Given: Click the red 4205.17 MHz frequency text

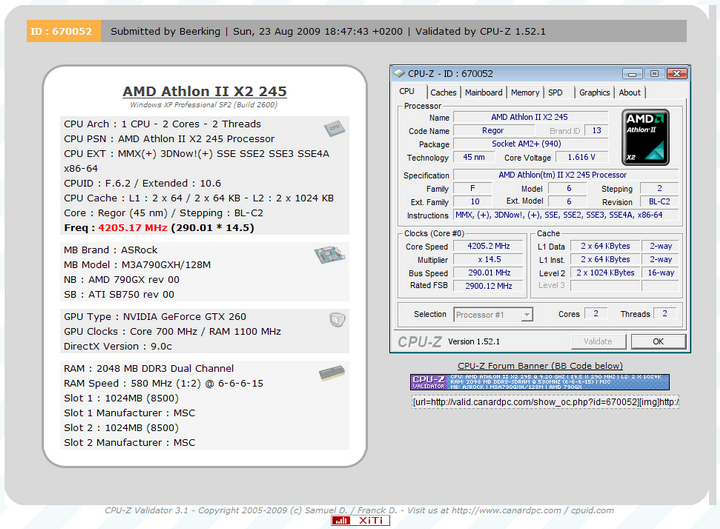Looking at the screenshot, I should click(x=132, y=228).
